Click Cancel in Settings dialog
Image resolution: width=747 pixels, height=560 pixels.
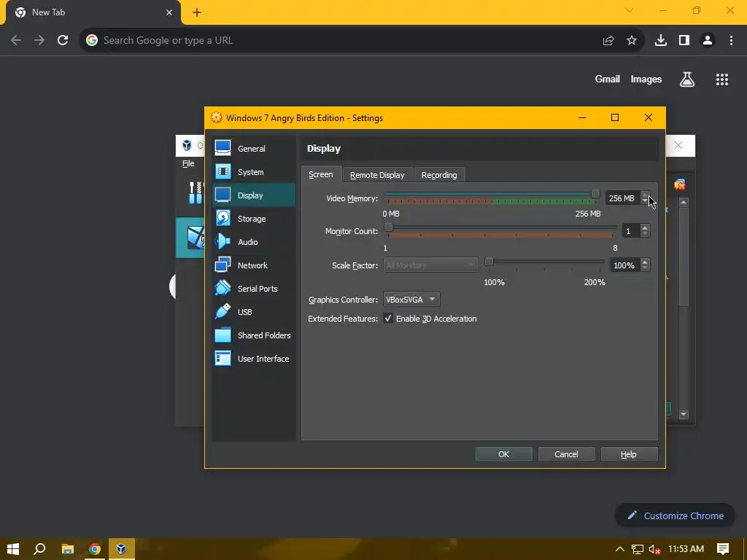[x=566, y=454]
